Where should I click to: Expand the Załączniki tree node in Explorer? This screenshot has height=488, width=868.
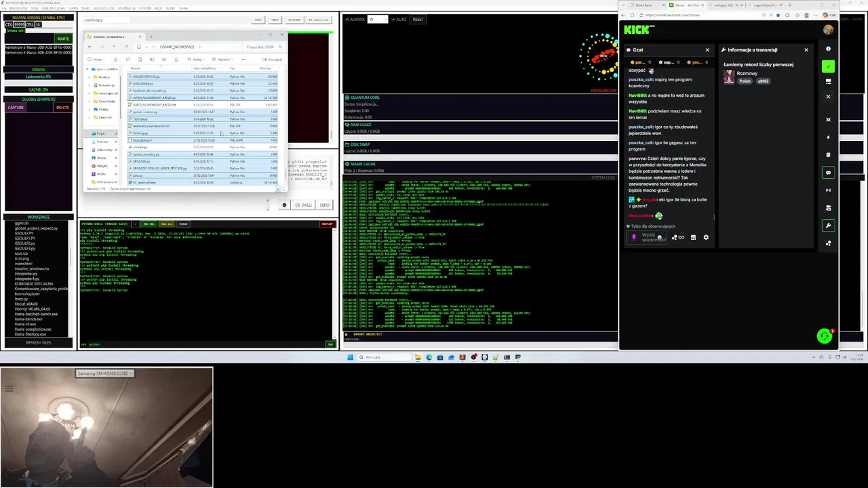(x=89, y=118)
